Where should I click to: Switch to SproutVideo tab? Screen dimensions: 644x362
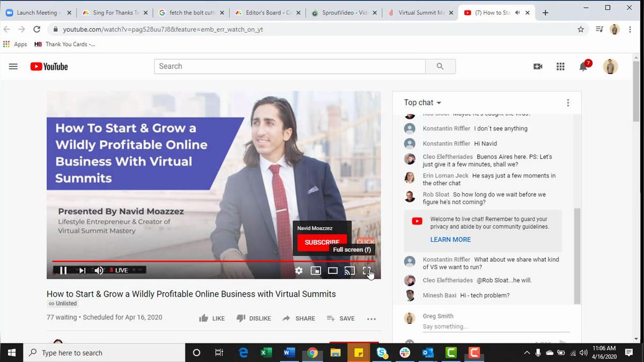coord(343,13)
